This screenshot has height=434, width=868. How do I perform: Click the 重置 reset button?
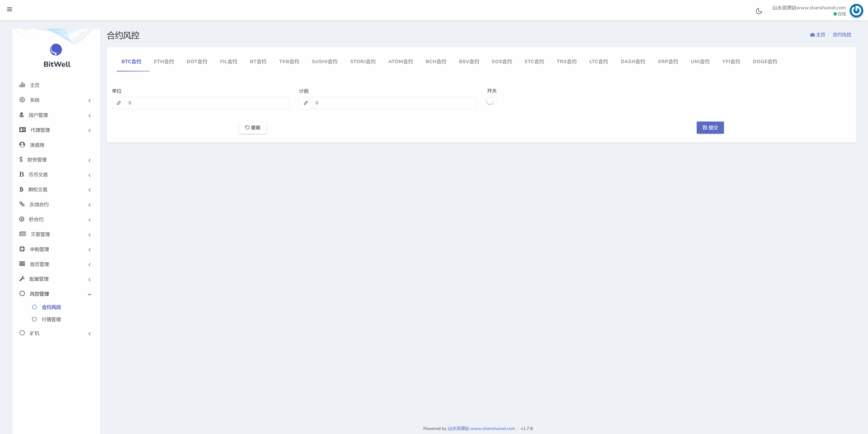tap(252, 127)
